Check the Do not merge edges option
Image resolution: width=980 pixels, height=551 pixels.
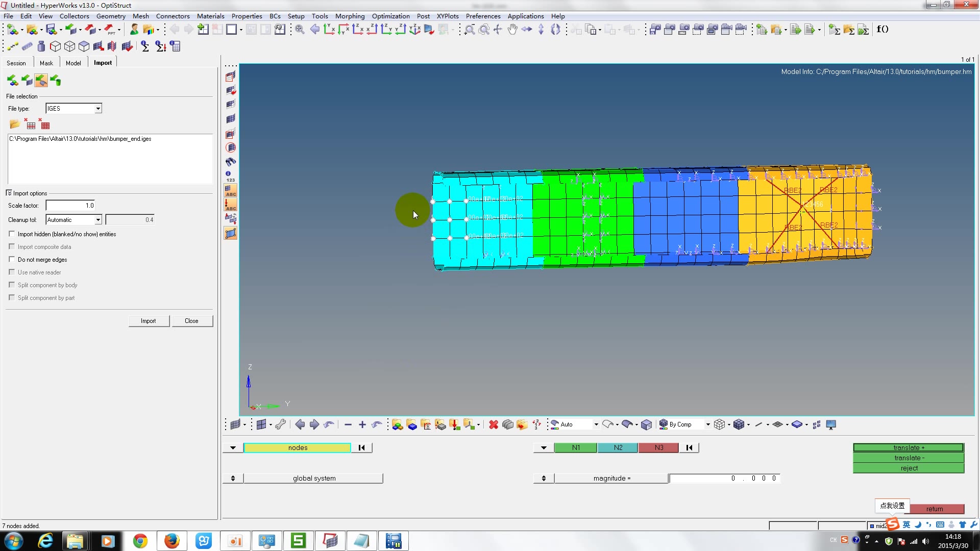(12, 259)
